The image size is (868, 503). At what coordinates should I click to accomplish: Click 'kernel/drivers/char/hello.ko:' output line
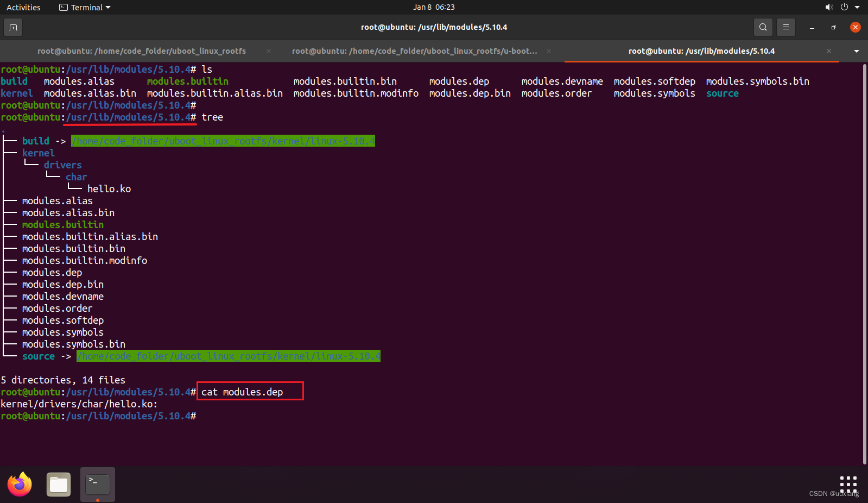[79, 404]
